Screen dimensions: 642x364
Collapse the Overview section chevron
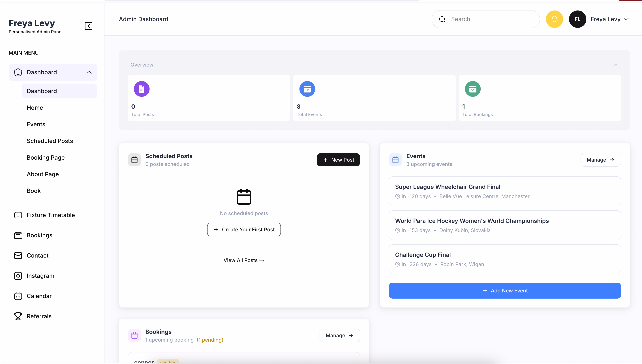(615, 65)
